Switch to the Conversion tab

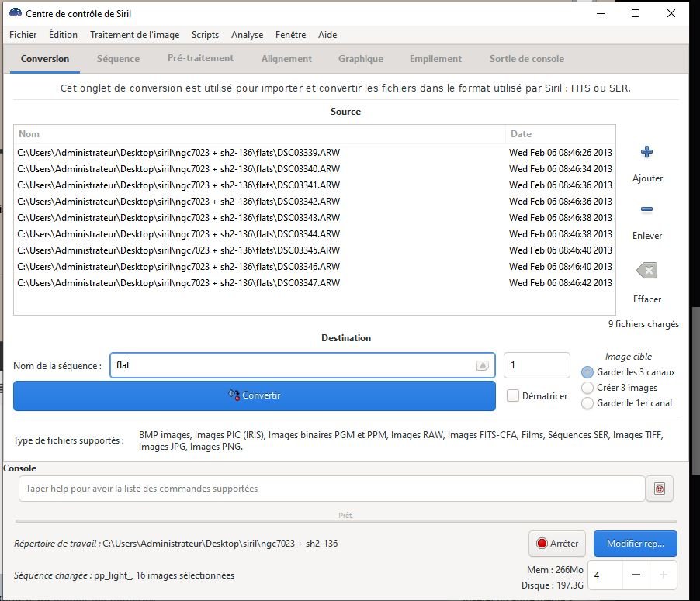(45, 59)
